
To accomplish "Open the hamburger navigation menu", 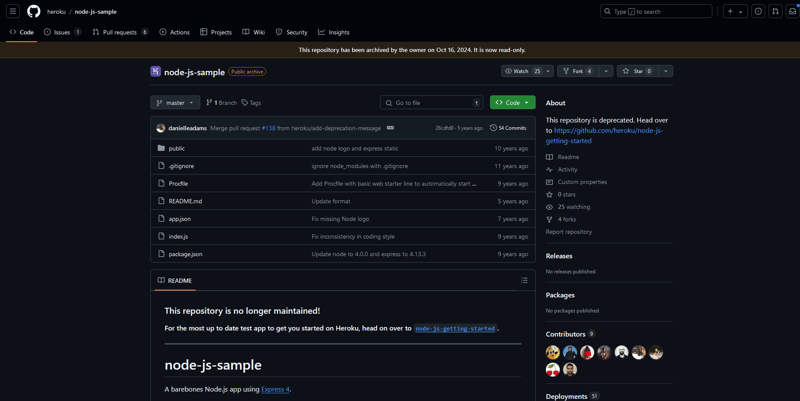I will 13,12.
